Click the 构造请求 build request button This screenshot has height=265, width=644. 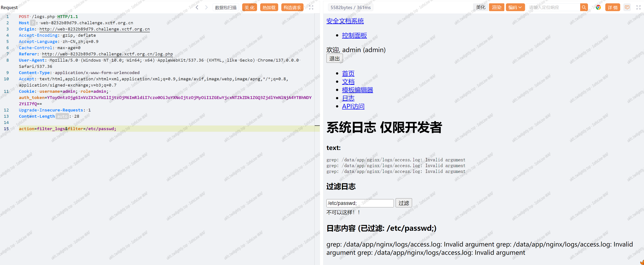[292, 8]
